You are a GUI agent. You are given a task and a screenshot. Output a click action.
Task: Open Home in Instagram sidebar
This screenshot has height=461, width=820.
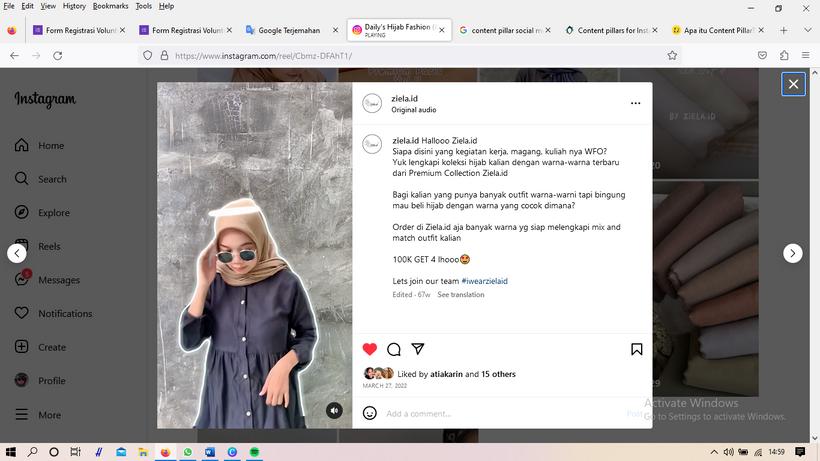pos(40,145)
